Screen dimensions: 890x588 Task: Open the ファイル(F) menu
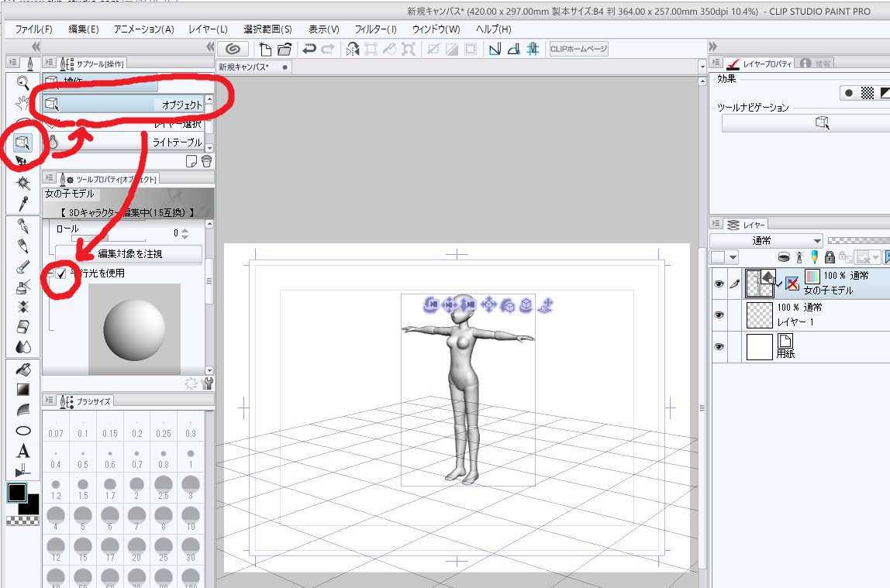(33, 29)
